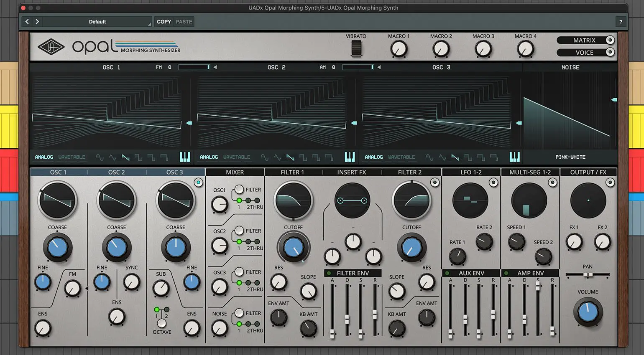Switch OSC 2 to ANALOG mode

(209, 157)
